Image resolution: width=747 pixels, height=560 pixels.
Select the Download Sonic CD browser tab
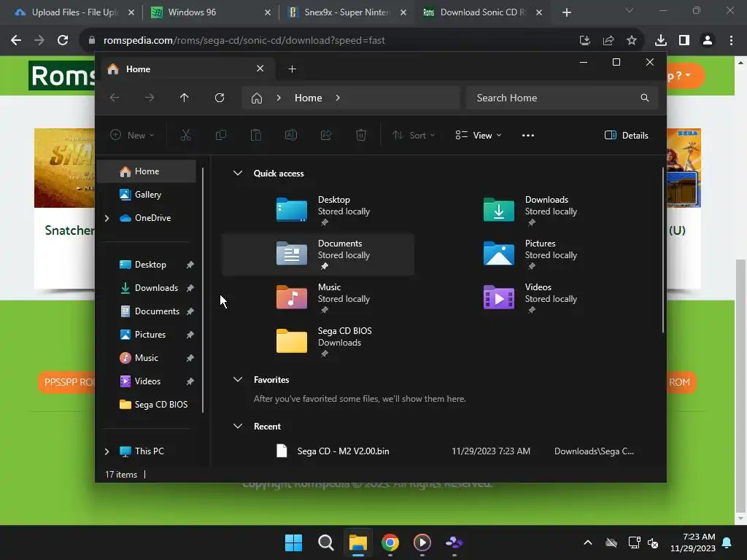[x=483, y=12]
